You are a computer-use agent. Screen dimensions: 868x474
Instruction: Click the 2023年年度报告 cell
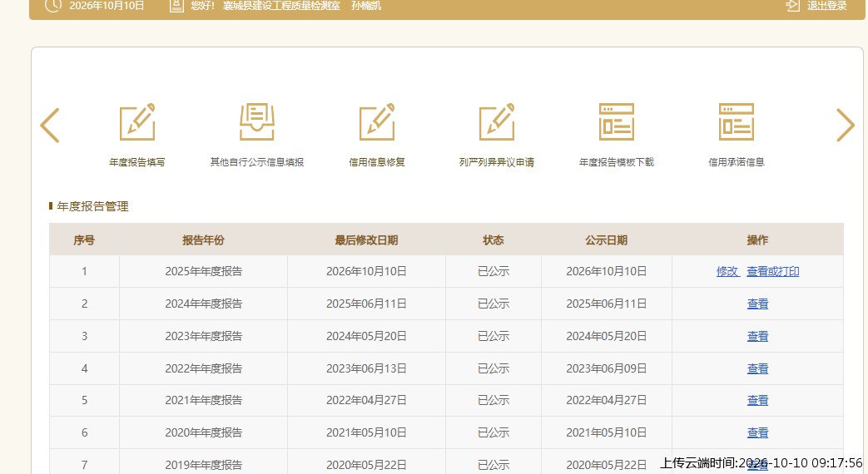tap(203, 336)
